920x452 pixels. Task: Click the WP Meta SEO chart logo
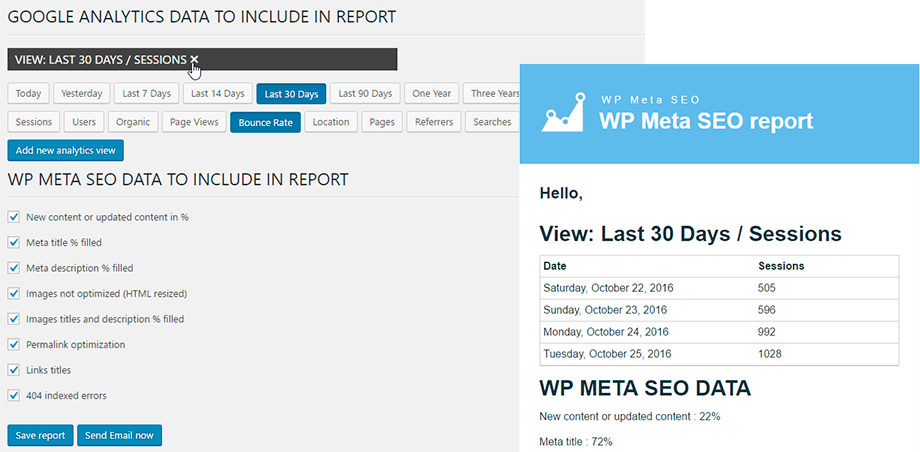[x=562, y=113]
